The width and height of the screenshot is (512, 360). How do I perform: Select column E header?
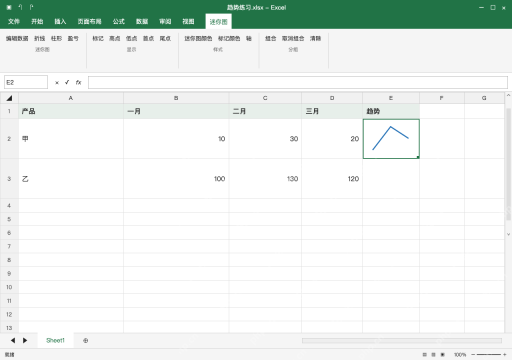[391, 98]
